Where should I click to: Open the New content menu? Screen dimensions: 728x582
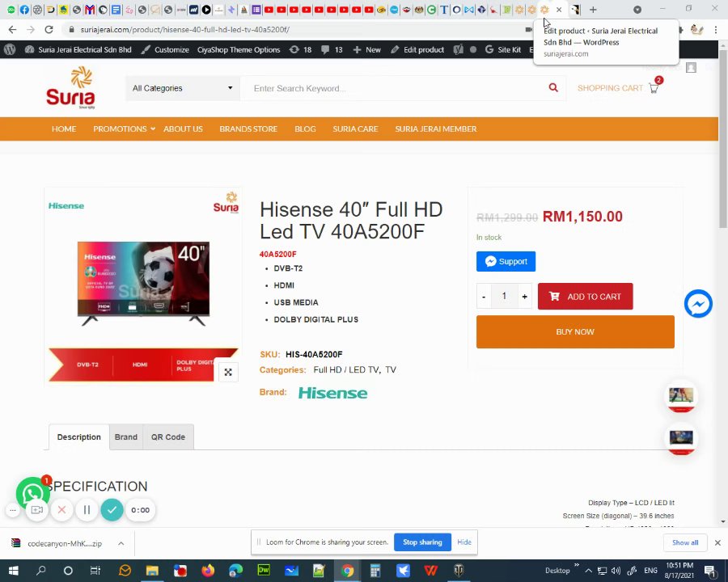366,49
